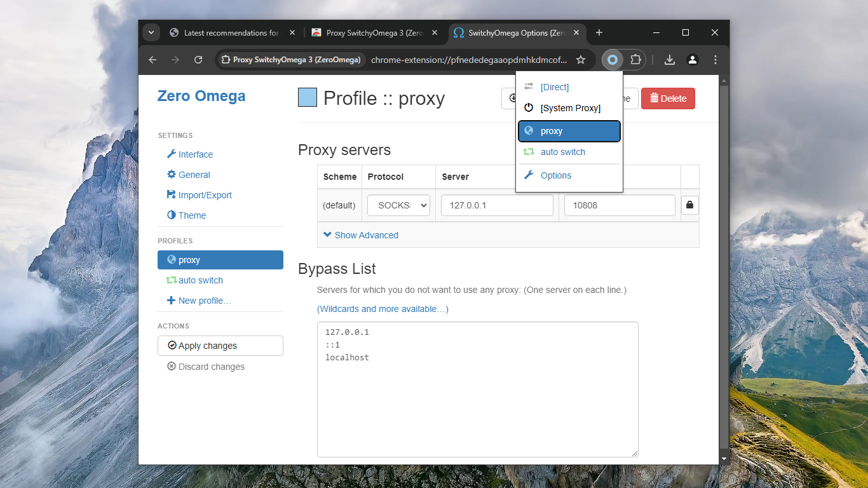Select the auto switch profile in sidebar
The width and height of the screenshot is (868, 488).
click(x=220, y=280)
